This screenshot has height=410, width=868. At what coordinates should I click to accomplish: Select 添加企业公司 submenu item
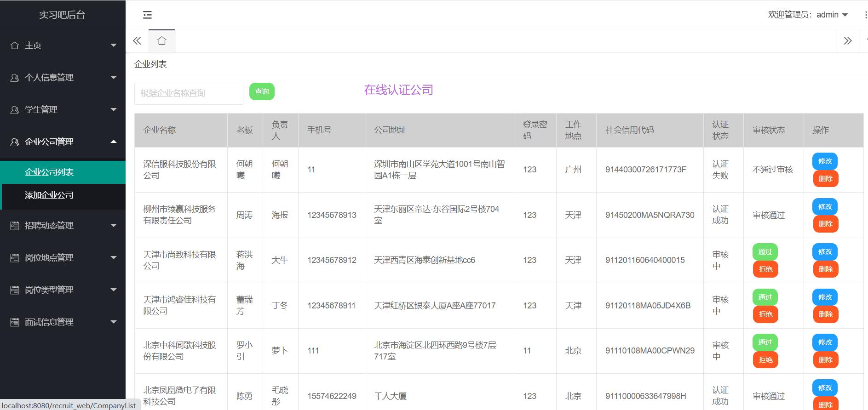[x=63, y=195]
